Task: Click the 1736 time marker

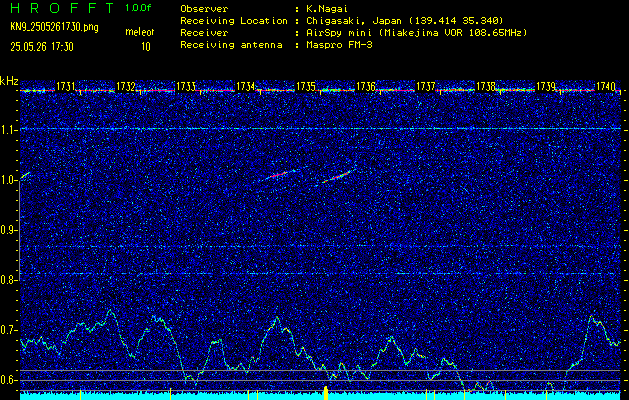Action: pos(366,86)
